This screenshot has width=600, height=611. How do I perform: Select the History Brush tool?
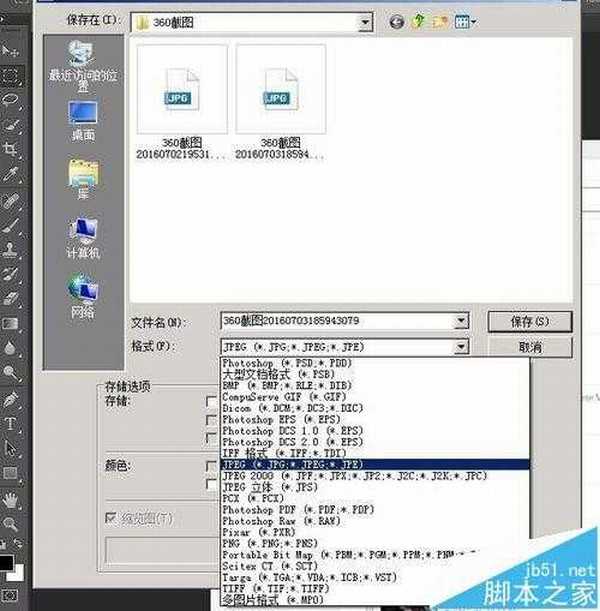pyautogui.click(x=9, y=274)
